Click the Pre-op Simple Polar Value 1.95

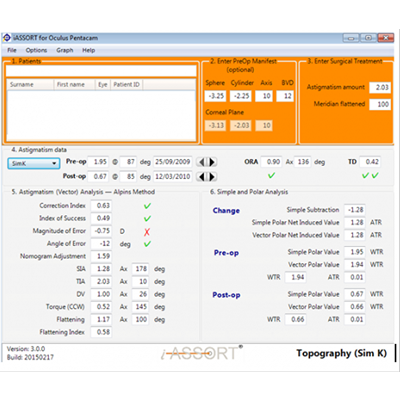point(355,252)
